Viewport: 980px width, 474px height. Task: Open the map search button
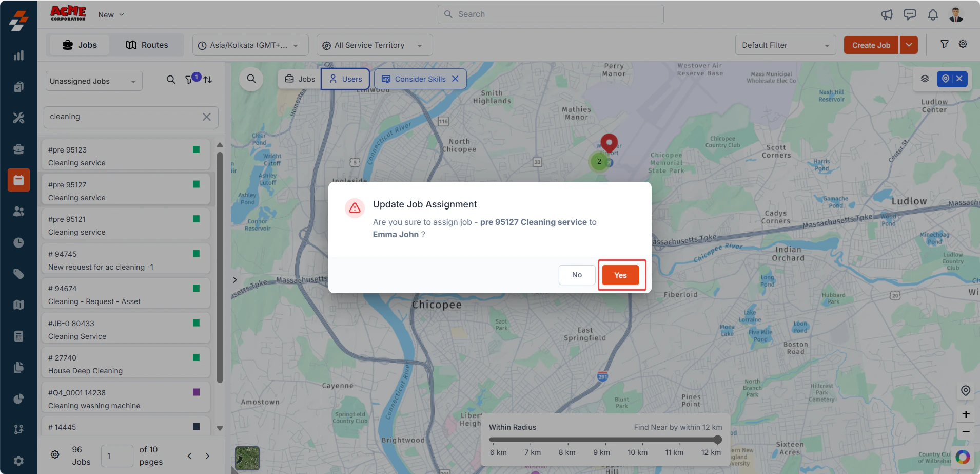(251, 79)
